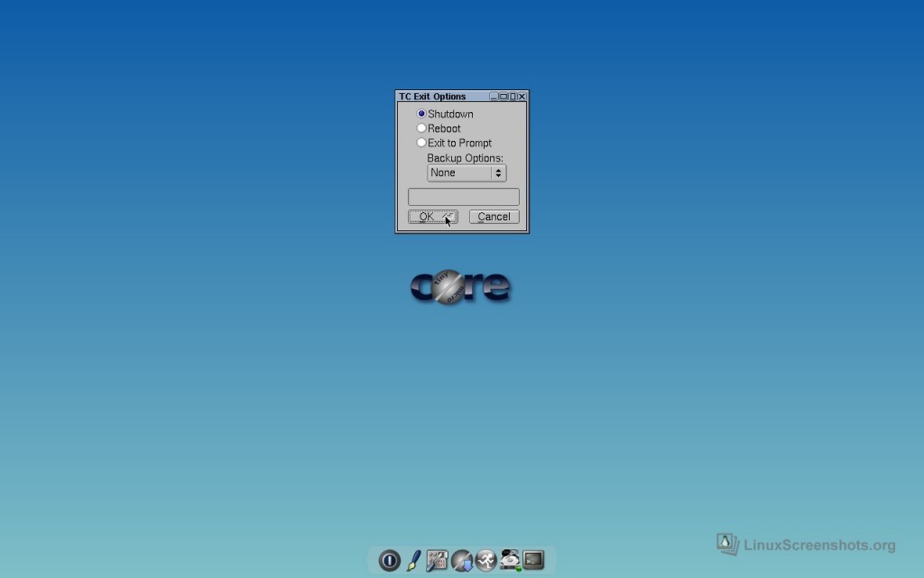Launch the Control Panel tools icon
924x578 pixels.
click(437, 561)
